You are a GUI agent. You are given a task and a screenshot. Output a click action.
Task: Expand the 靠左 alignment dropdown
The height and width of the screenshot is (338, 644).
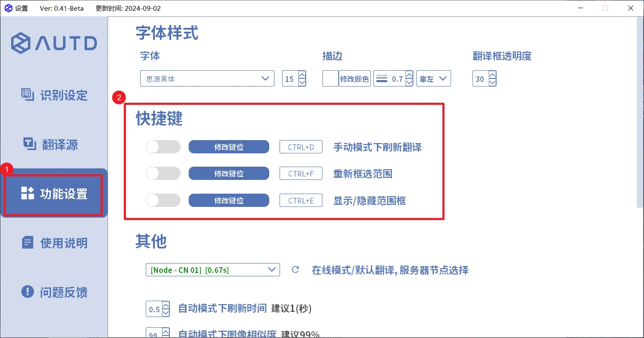point(433,79)
